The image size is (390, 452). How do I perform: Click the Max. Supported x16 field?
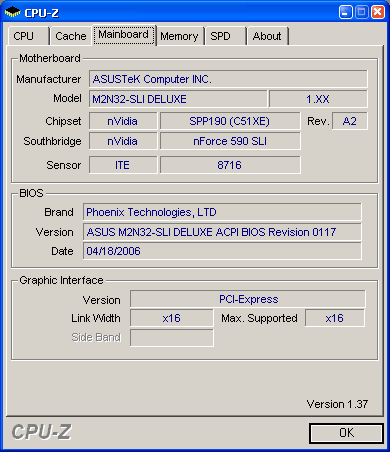point(335,318)
